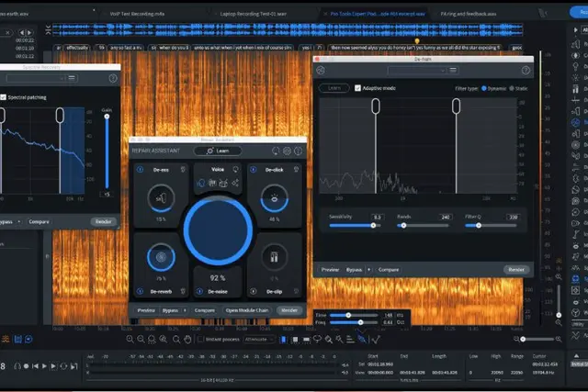Click Open Module Chain button

pos(247,310)
